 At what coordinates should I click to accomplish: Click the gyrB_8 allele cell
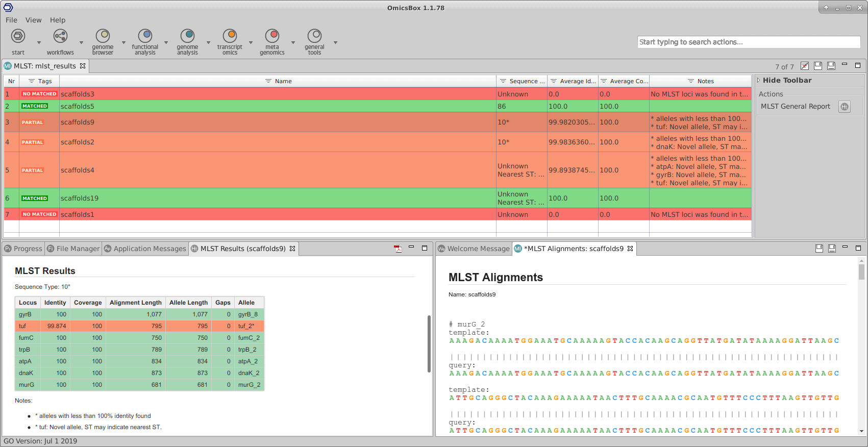(x=249, y=314)
